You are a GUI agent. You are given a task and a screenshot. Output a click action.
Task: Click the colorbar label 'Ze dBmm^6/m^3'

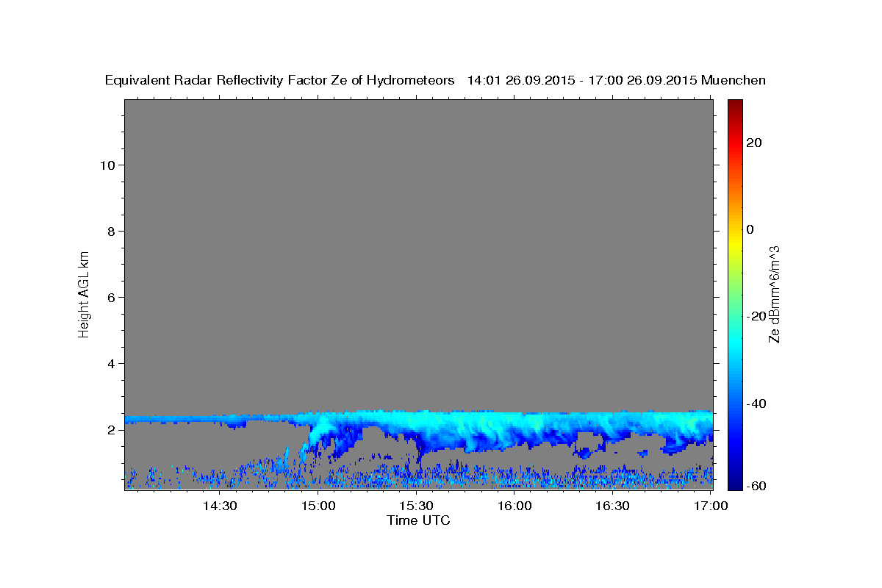774,294
